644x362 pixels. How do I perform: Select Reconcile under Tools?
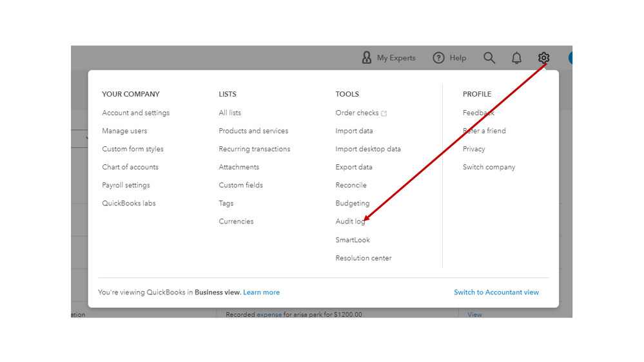pos(351,185)
